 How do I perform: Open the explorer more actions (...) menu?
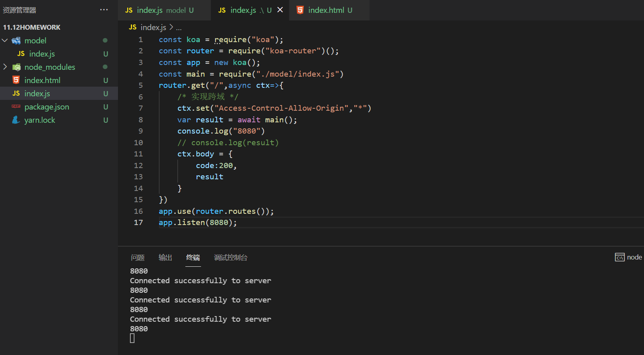104,10
